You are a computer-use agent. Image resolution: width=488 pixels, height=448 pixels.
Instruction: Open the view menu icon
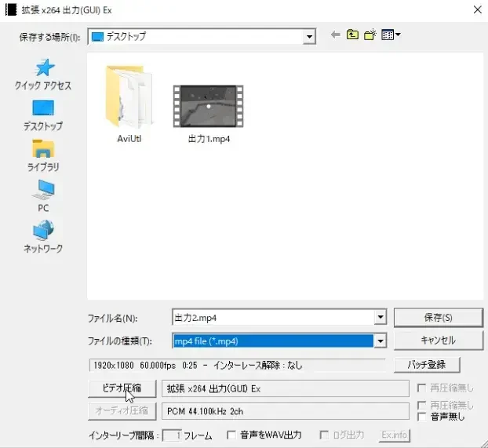[x=391, y=35]
